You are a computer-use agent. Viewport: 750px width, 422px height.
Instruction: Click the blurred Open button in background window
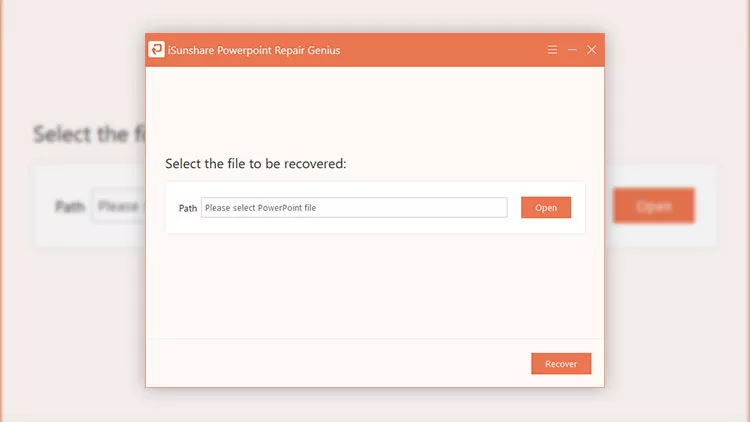(x=654, y=206)
